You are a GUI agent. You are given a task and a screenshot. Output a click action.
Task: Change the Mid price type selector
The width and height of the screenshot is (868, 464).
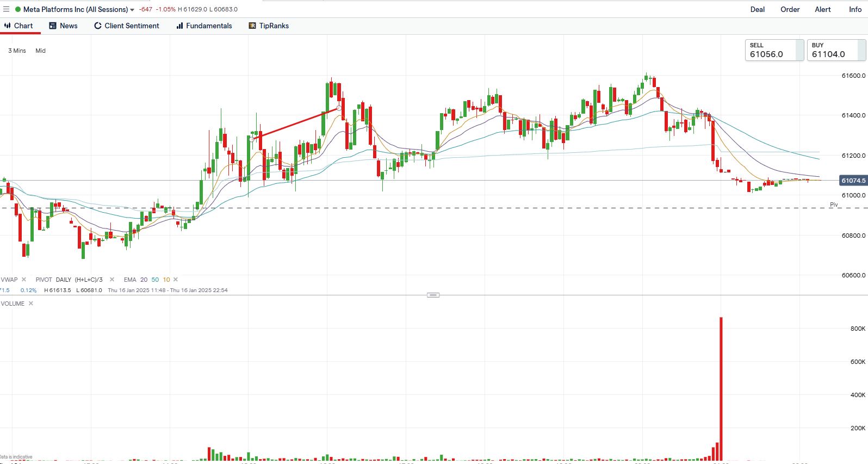pyautogui.click(x=40, y=51)
